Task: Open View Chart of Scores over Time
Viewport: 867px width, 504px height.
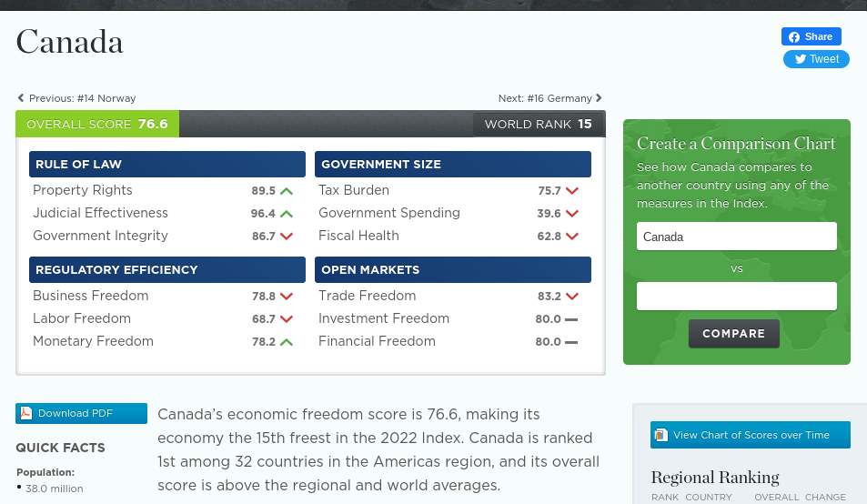Action: tap(751, 435)
